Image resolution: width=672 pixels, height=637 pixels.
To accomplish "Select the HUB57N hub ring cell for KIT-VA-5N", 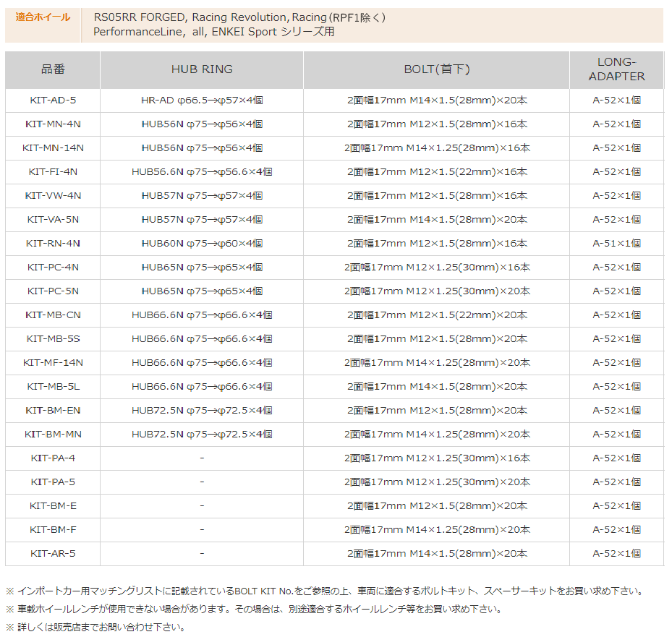I will (x=202, y=220).
